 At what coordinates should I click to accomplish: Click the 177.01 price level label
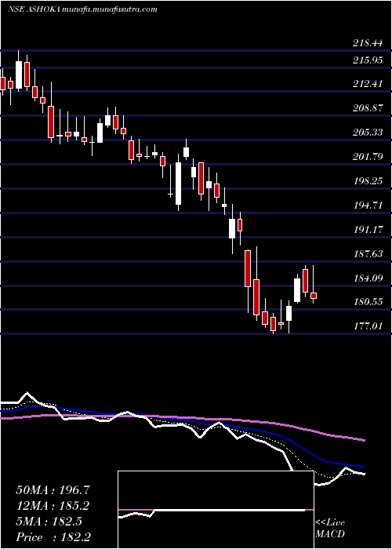(368, 326)
